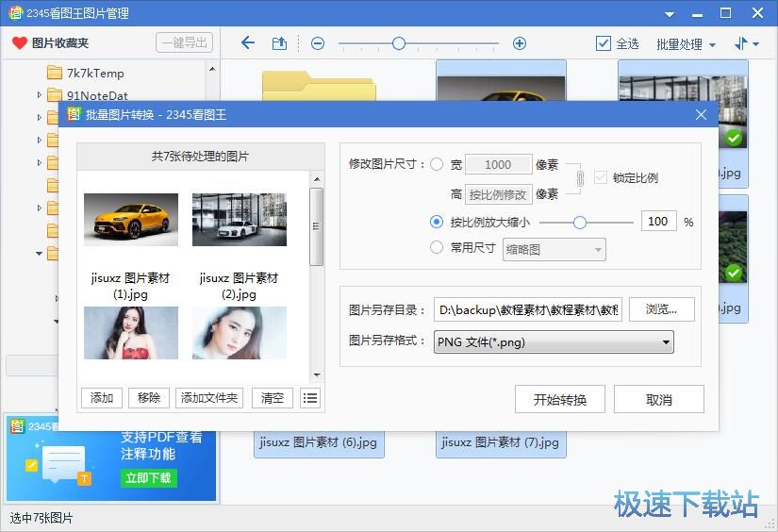Click the 立即下载 ad button

pyautogui.click(x=148, y=477)
